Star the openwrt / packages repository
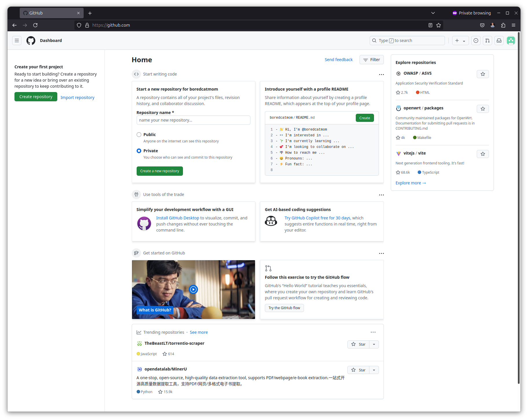 click(483, 109)
